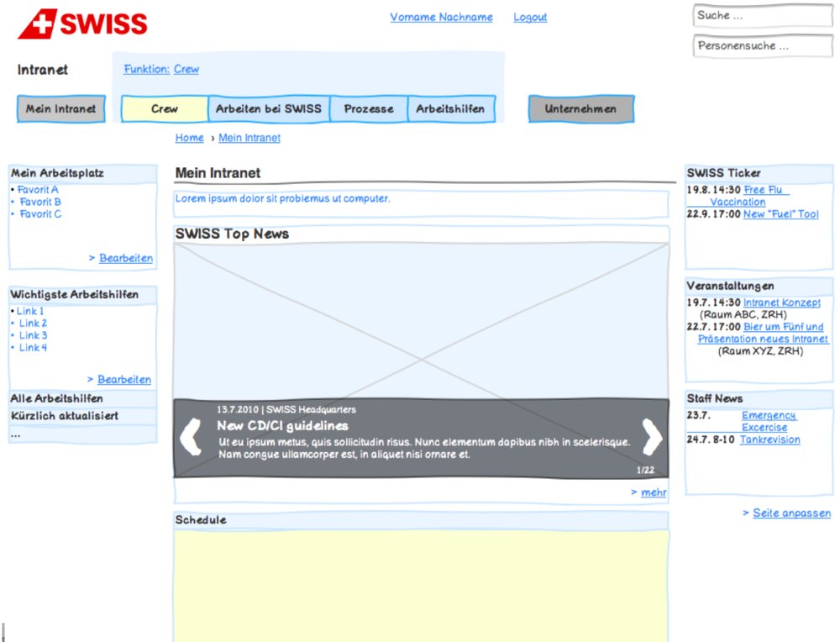
Task: Focus the Suche search field
Action: [x=763, y=16]
